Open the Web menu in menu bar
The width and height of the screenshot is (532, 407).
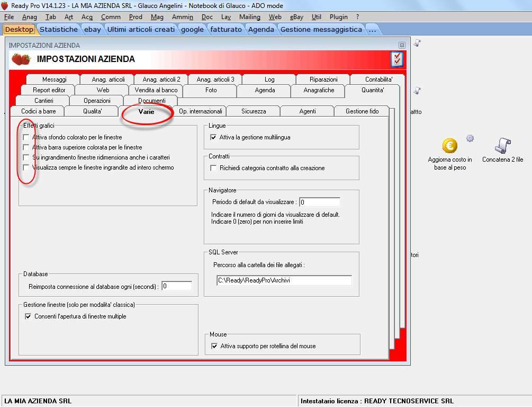point(275,17)
